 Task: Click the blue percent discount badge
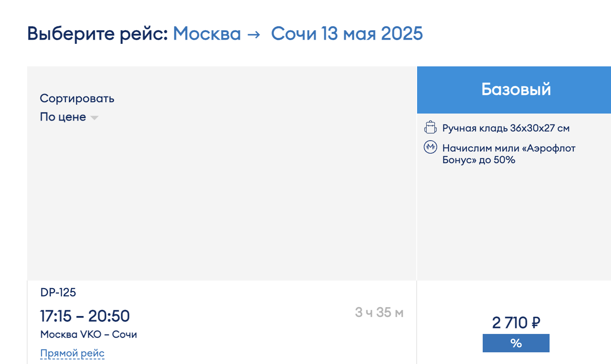pos(516,343)
